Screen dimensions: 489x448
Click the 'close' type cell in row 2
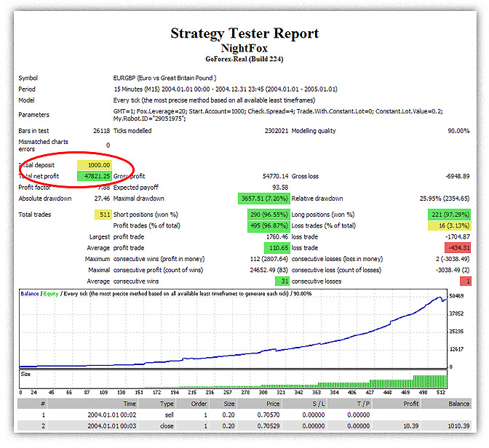pos(167,426)
